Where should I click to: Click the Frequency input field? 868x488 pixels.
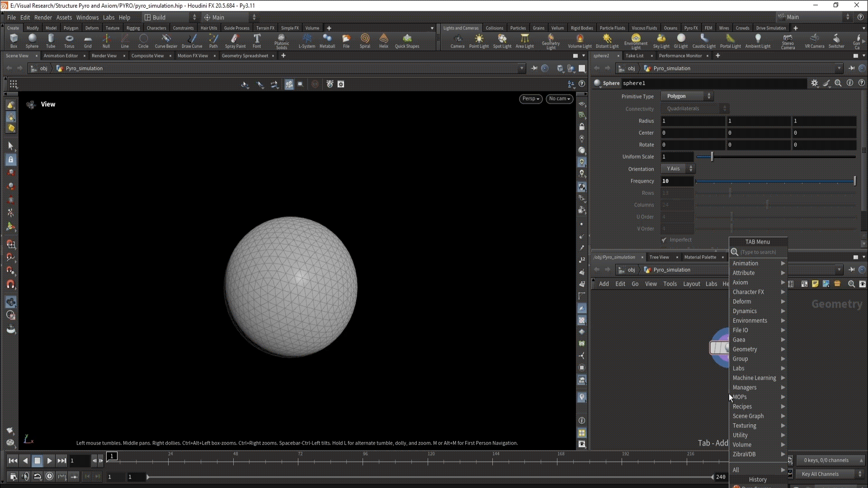[x=676, y=181]
